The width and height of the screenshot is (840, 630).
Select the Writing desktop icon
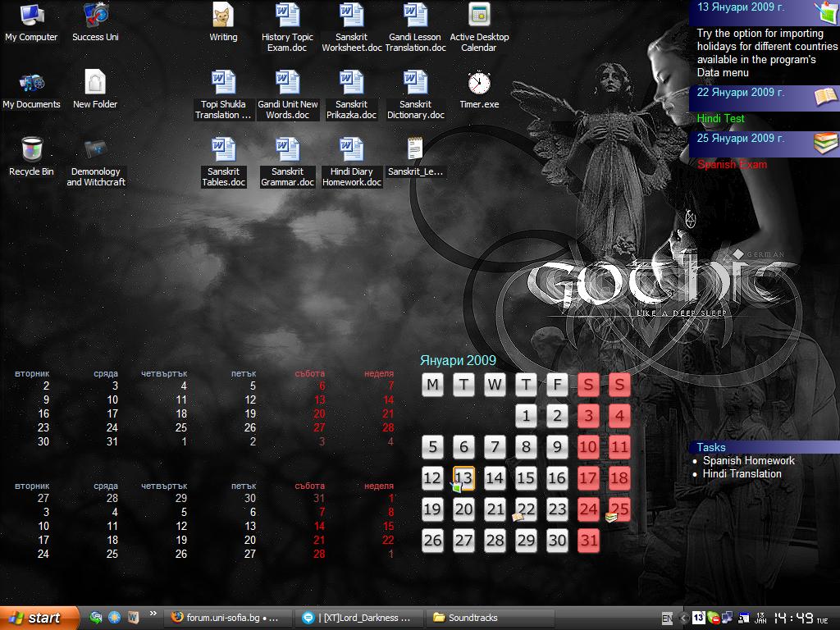(223, 16)
